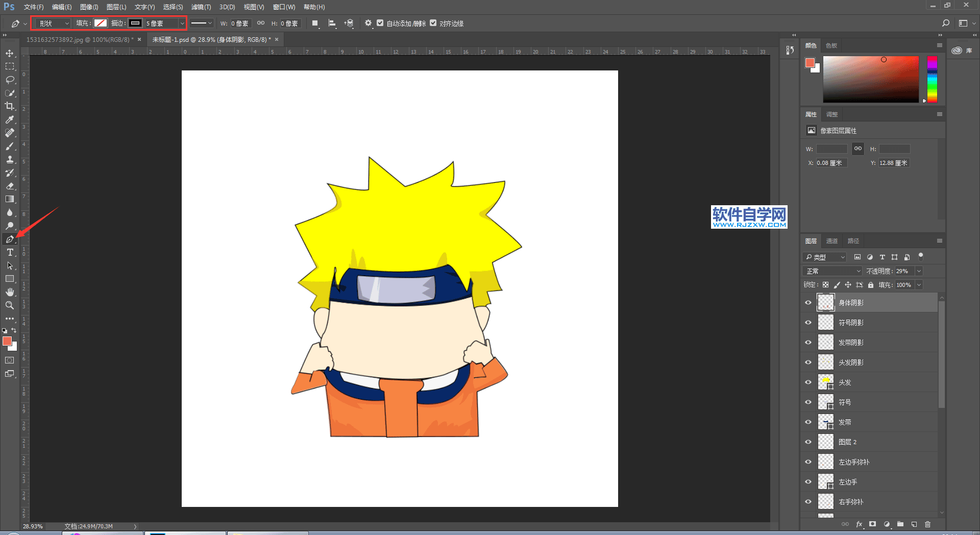
Task: Expand the blend mode 正常 dropdown
Action: pyautogui.click(x=833, y=271)
